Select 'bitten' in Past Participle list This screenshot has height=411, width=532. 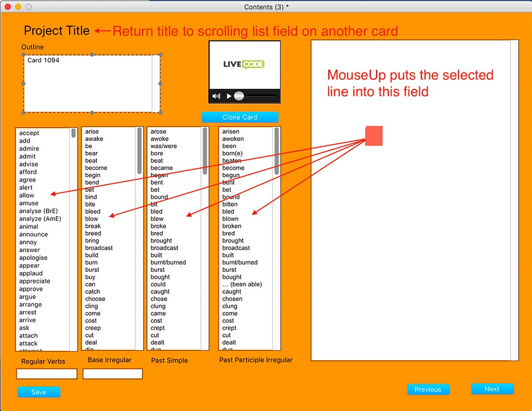(x=230, y=204)
